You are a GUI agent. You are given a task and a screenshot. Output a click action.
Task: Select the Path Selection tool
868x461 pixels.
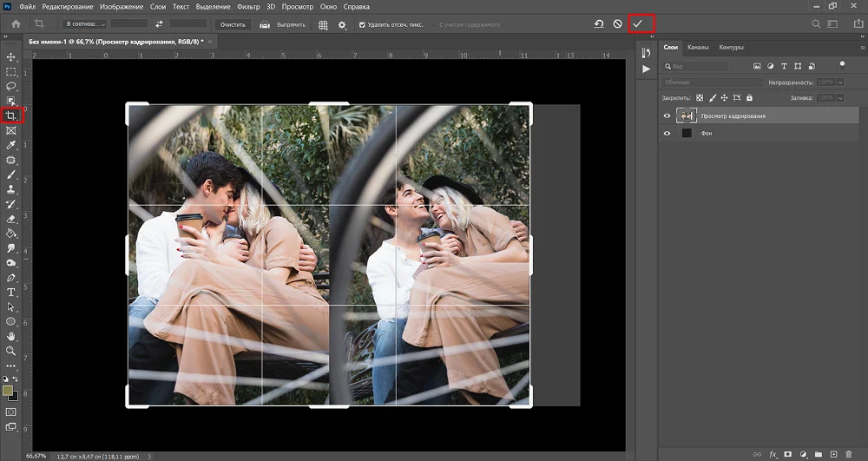[11, 307]
